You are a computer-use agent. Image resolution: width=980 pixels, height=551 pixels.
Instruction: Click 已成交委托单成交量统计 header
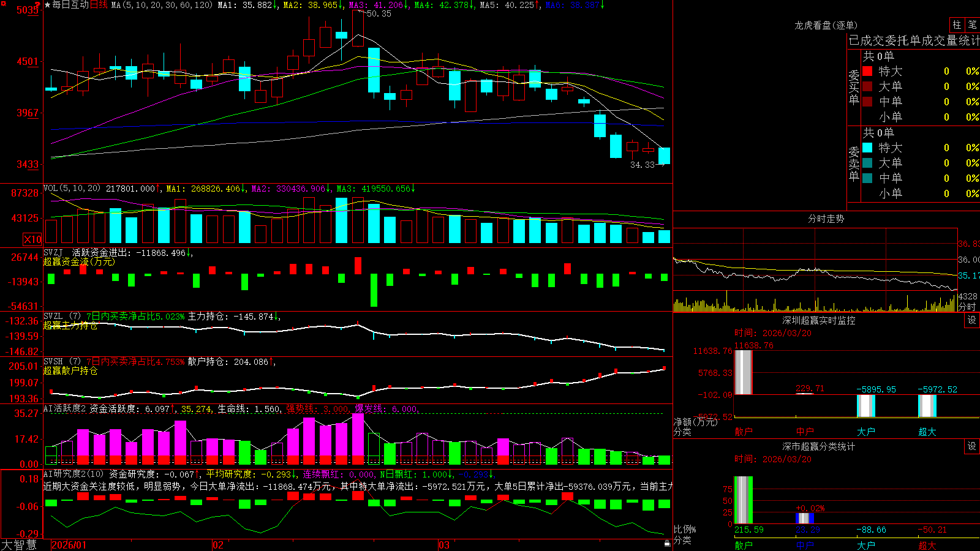click(x=914, y=40)
